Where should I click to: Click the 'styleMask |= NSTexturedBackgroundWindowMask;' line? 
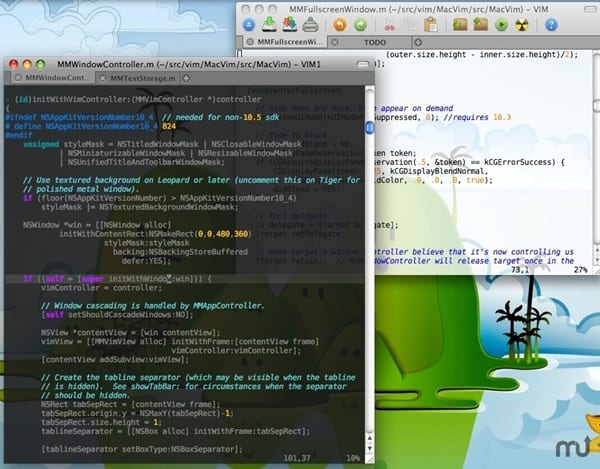pyautogui.click(x=140, y=207)
